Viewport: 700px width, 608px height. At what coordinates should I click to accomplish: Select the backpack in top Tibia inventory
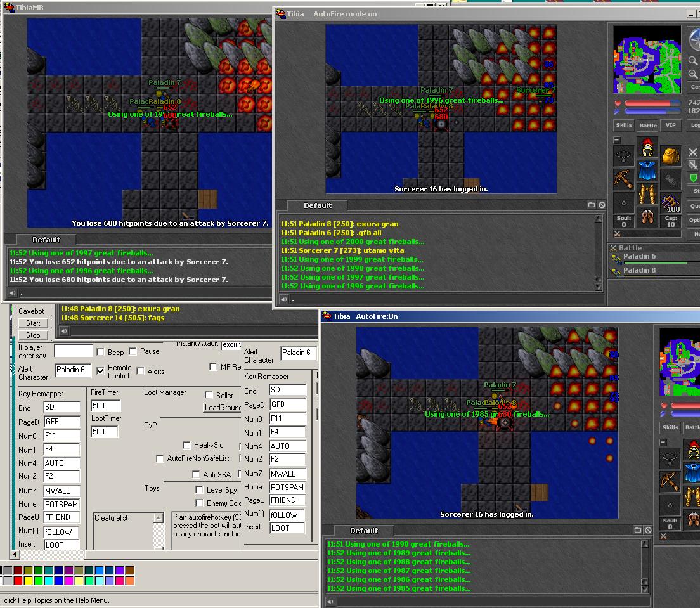[x=671, y=156]
